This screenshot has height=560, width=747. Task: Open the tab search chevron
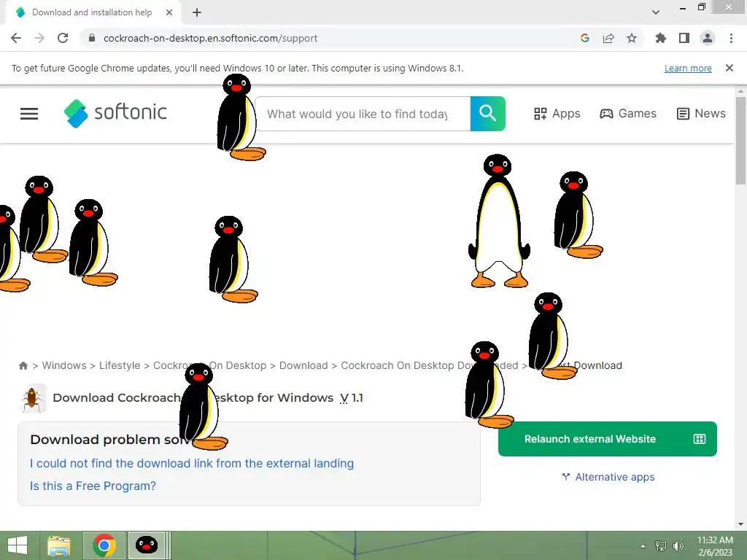pos(656,12)
